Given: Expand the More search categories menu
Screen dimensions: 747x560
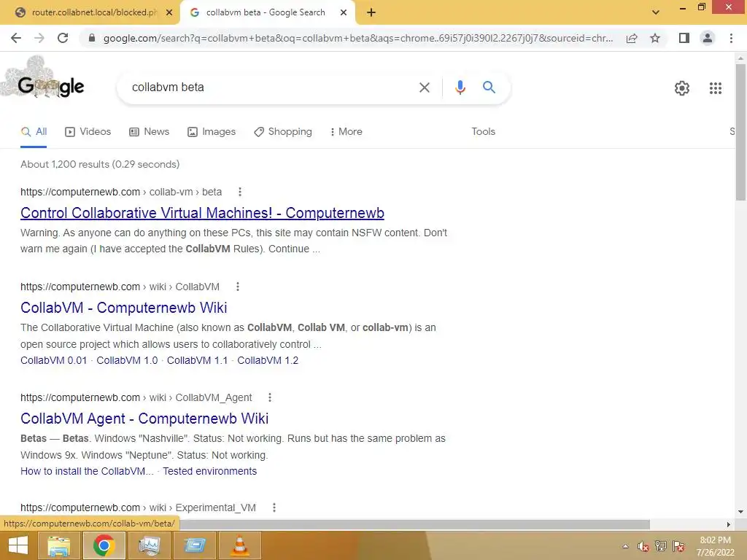Looking at the screenshot, I should (347, 131).
